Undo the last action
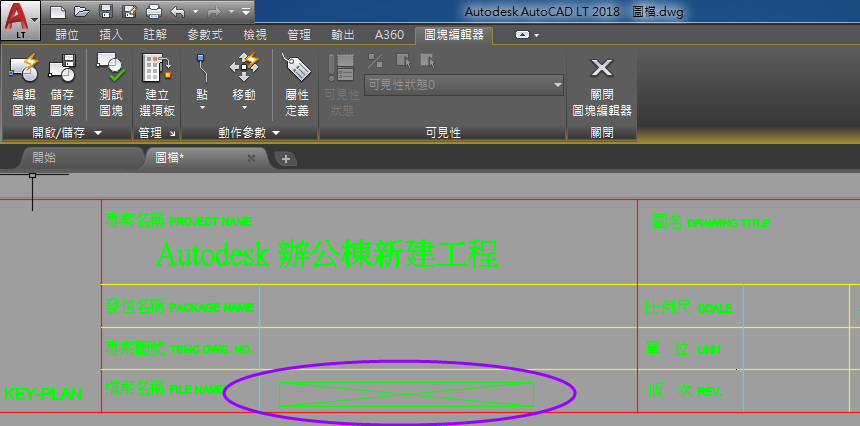The width and height of the screenshot is (860, 426). coord(178,10)
